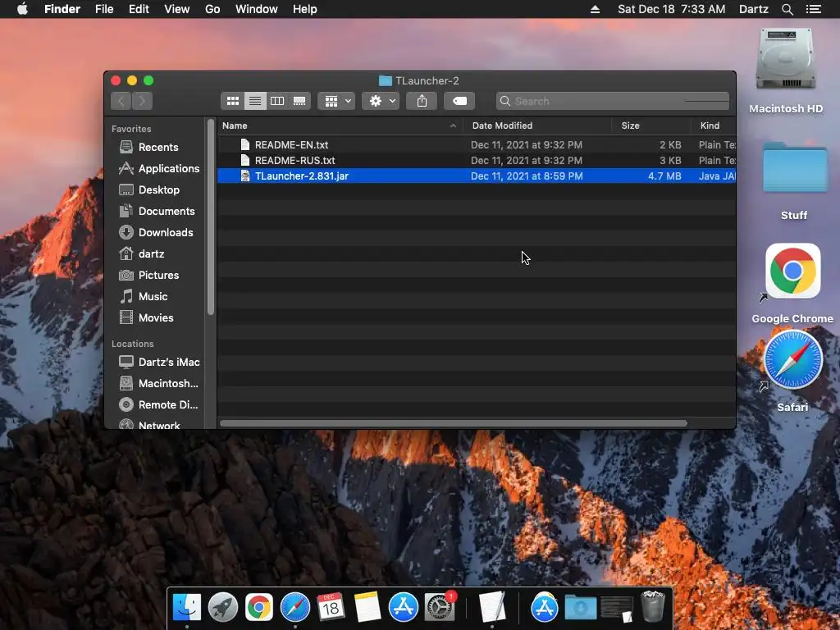This screenshot has width=840, height=630.
Task: Click the Dartz user menu
Action: (754, 9)
